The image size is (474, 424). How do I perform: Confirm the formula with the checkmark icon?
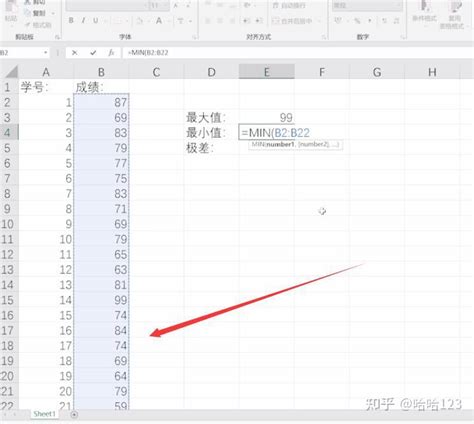[93, 53]
